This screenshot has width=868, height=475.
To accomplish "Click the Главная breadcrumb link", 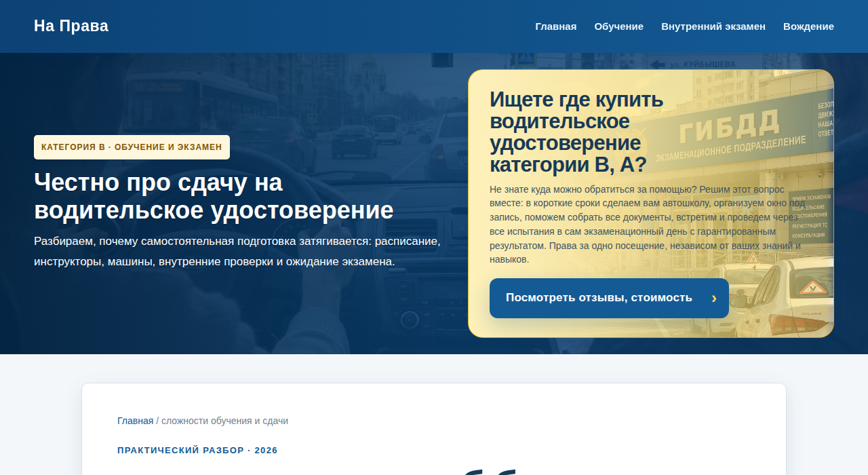I will coord(135,421).
